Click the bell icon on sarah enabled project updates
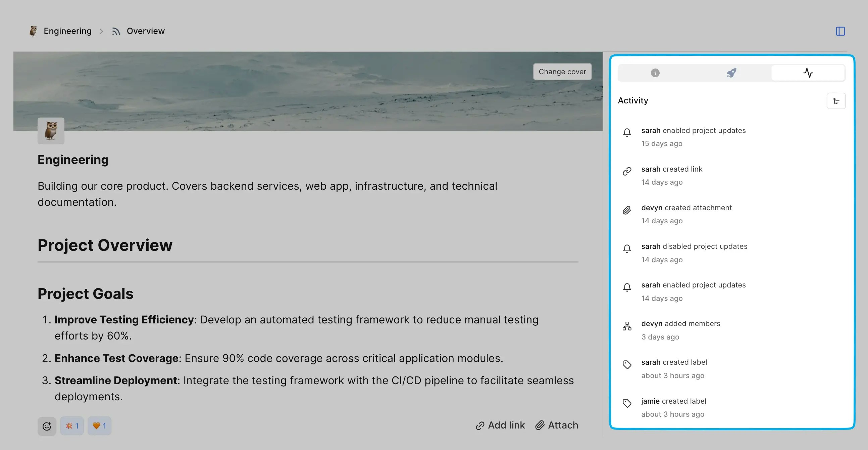The height and width of the screenshot is (450, 868). click(x=627, y=133)
